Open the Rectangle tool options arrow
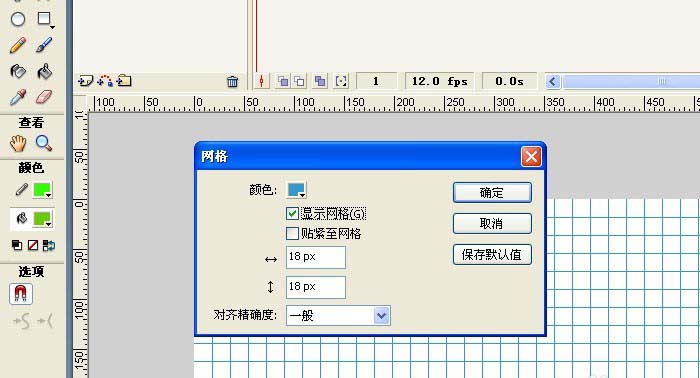The image size is (700, 378). (x=52, y=27)
